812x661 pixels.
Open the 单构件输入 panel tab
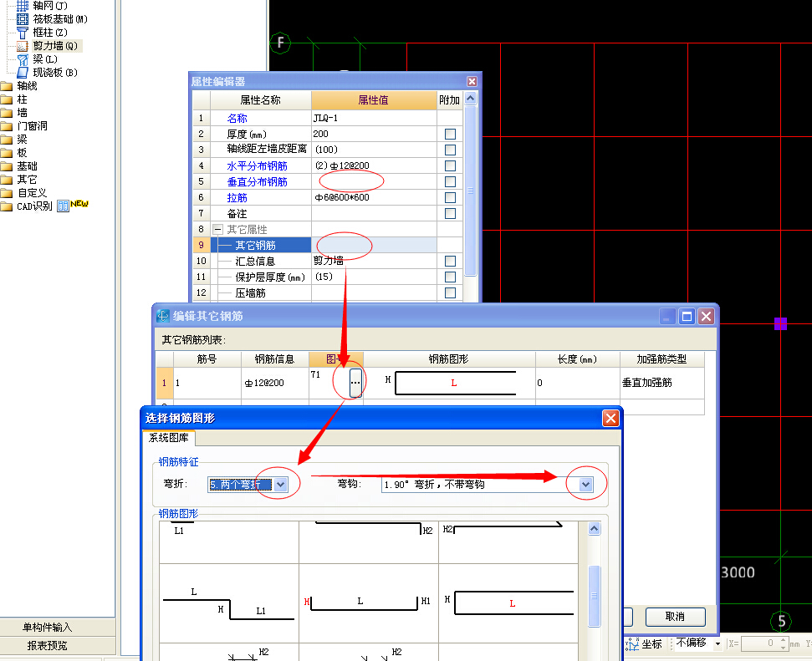(x=47, y=628)
